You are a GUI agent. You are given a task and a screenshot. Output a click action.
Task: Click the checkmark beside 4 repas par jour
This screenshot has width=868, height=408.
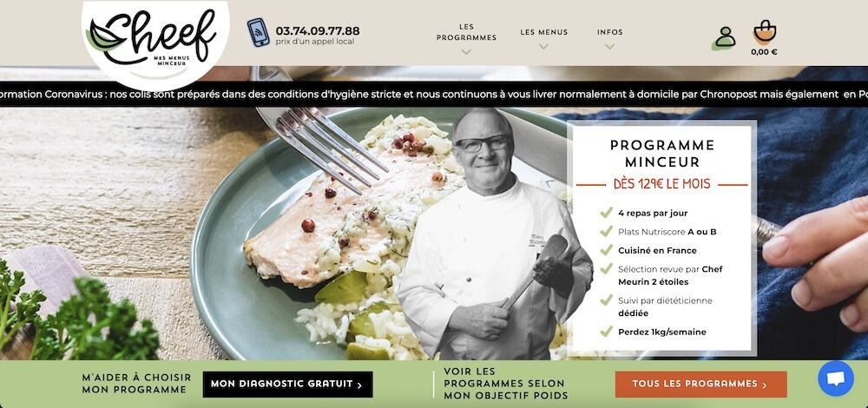tap(606, 213)
